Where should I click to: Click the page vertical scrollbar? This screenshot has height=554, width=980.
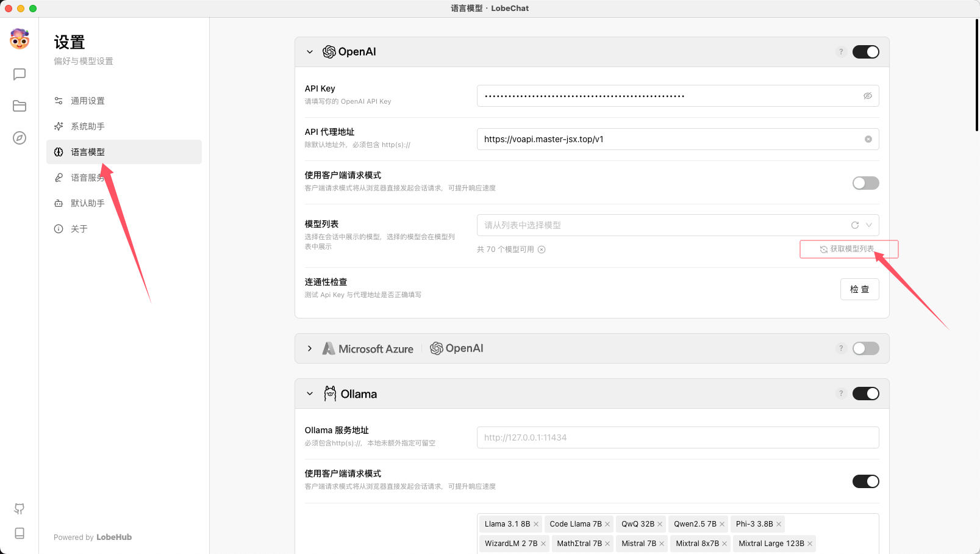click(x=977, y=75)
